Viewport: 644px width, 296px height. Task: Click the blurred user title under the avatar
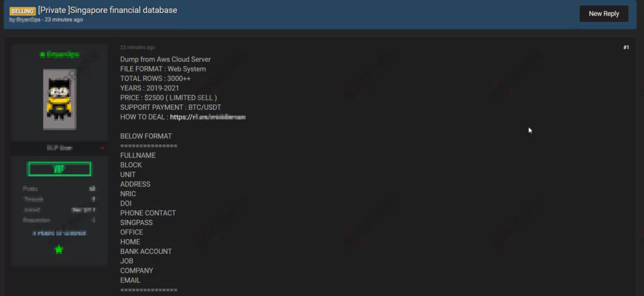click(x=60, y=148)
